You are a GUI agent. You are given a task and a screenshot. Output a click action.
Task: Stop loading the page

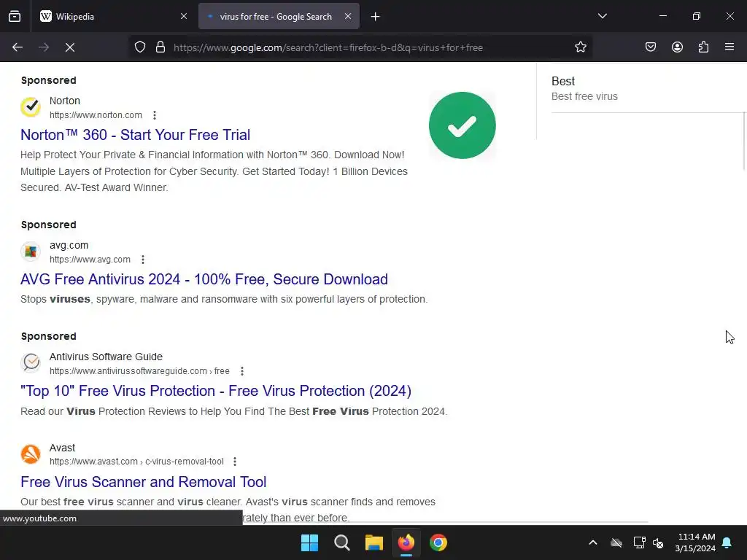70,47
